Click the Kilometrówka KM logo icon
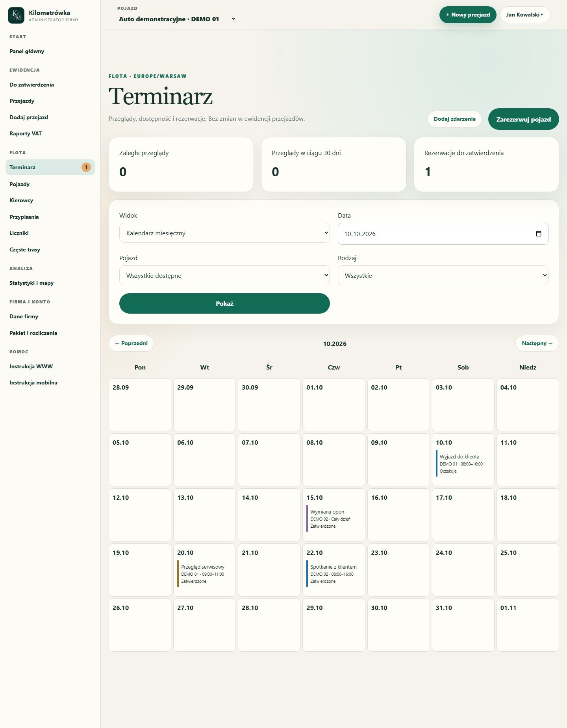The image size is (567, 728). (x=16, y=15)
